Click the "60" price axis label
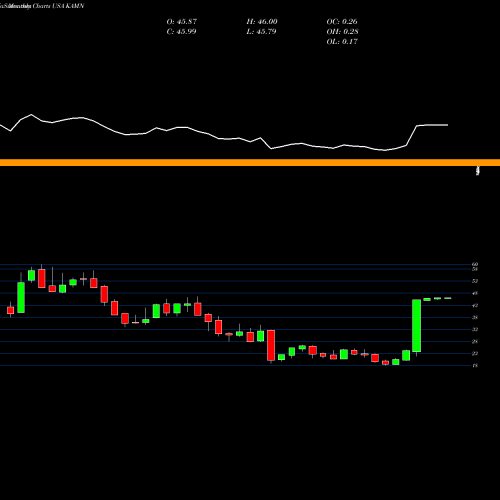500x500 pixels. click(x=475, y=264)
